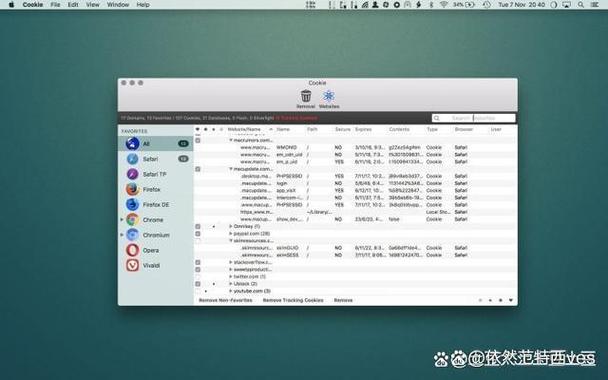Click the bottom bar Remove button
608x380 pixels.
coord(343,300)
